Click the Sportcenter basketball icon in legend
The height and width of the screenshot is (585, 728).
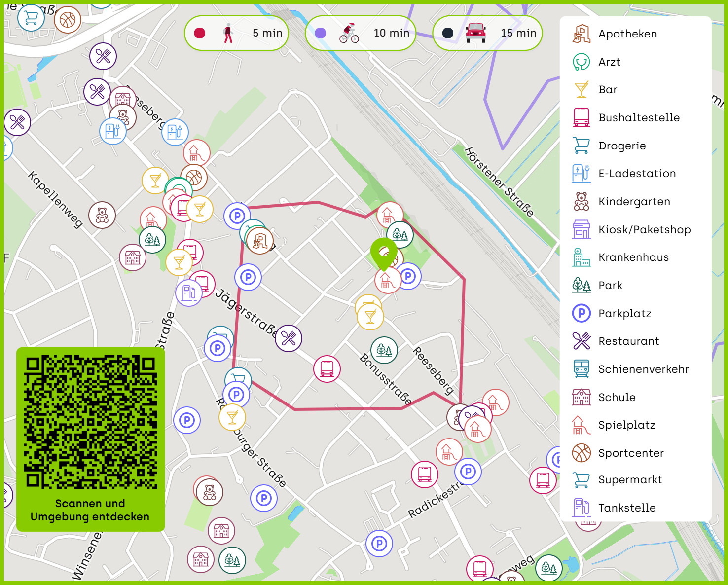(582, 453)
